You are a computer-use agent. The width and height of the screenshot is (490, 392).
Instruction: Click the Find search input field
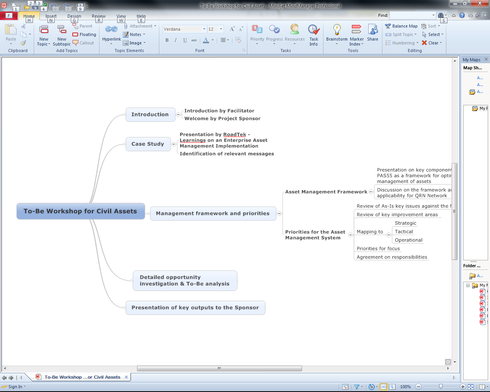(x=412, y=15)
